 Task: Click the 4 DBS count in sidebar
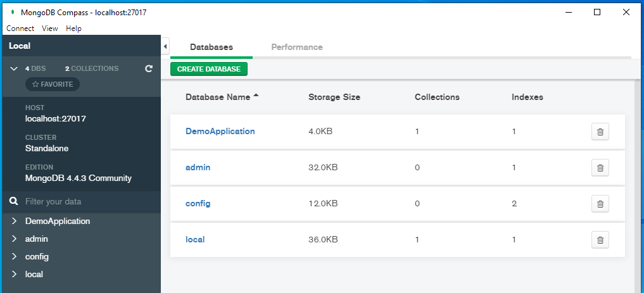point(35,68)
